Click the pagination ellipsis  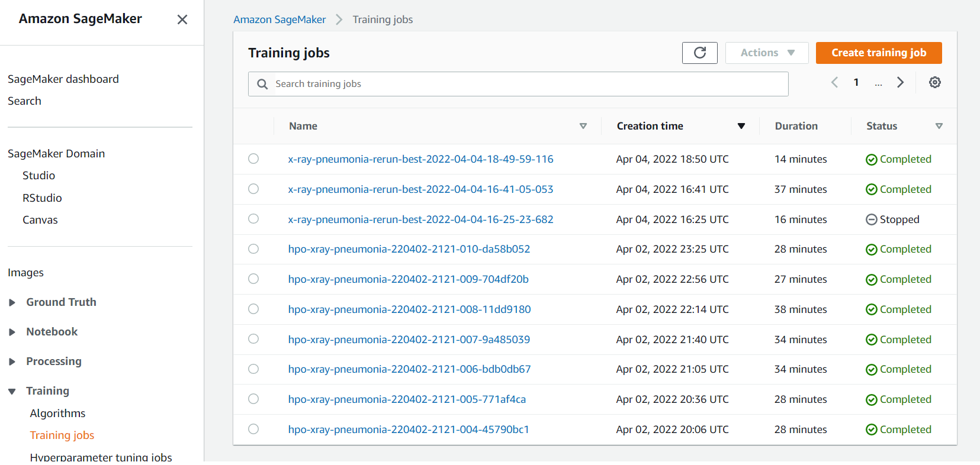click(x=878, y=83)
